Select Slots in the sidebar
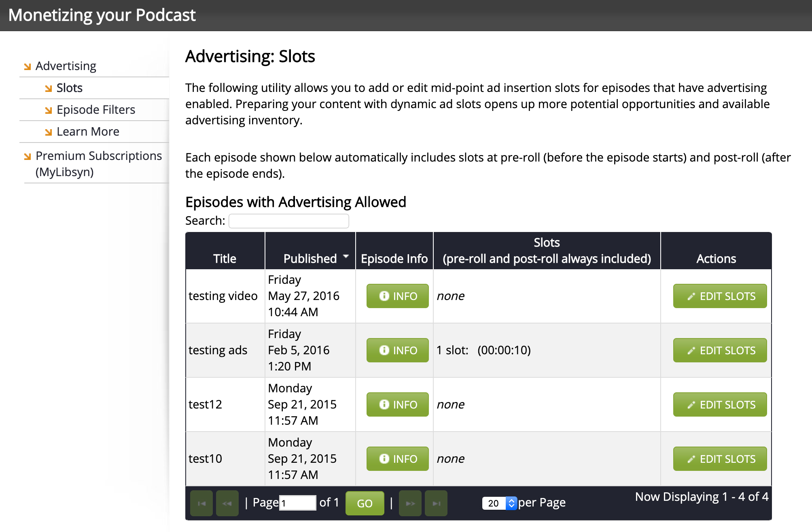The height and width of the screenshot is (532, 812). (x=69, y=88)
